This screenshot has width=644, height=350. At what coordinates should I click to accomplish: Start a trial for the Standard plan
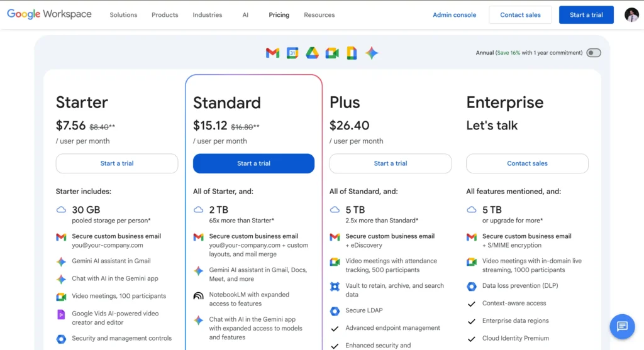[x=254, y=163]
